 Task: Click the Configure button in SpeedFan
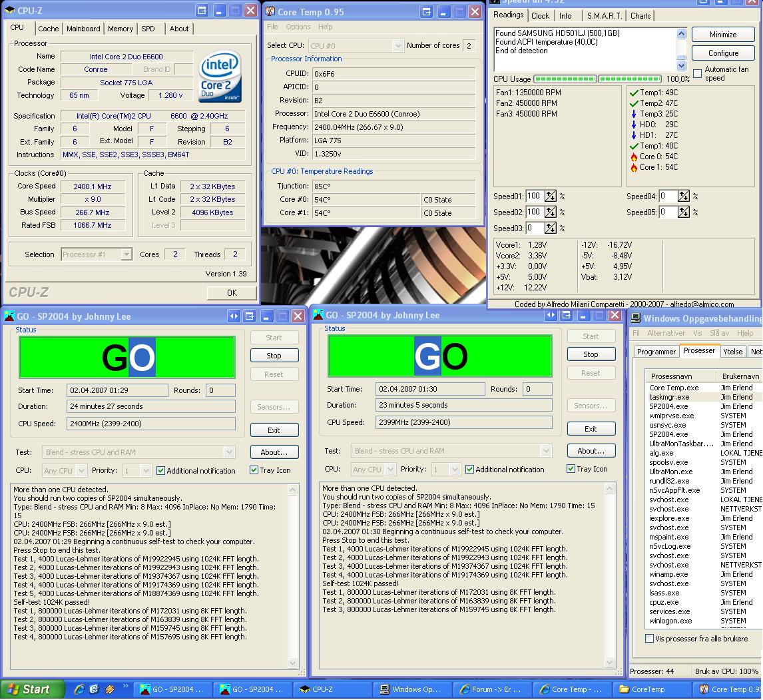[723, 53]
